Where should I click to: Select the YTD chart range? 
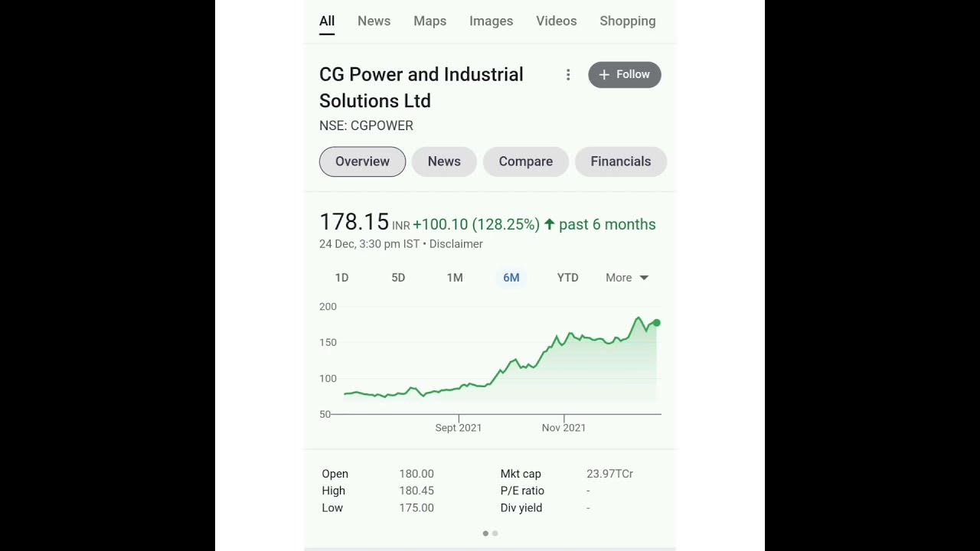click(567, 278)
